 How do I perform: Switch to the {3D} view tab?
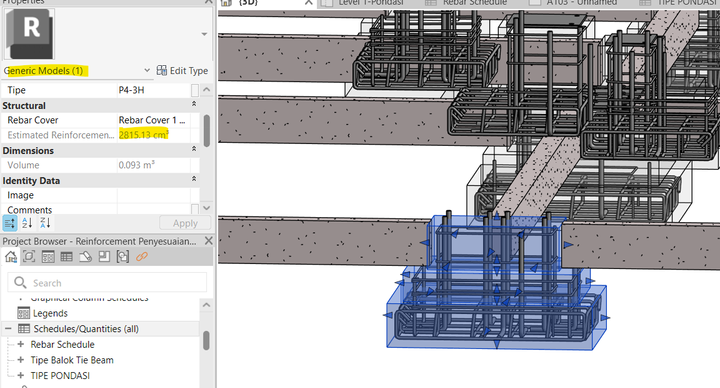pos(248,3)
